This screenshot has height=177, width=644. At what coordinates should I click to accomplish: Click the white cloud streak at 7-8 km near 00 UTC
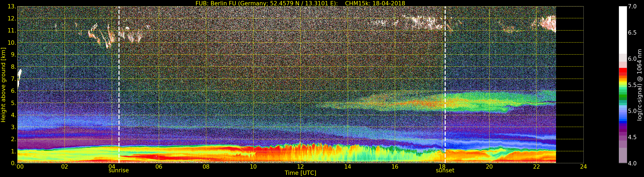20,78
